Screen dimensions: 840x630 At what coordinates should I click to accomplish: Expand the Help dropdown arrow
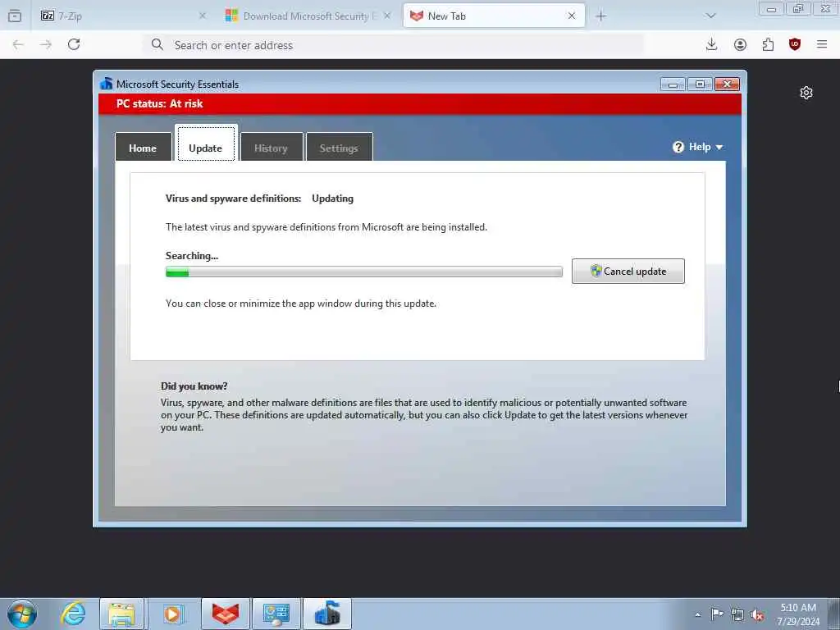[x=719, y=148]
